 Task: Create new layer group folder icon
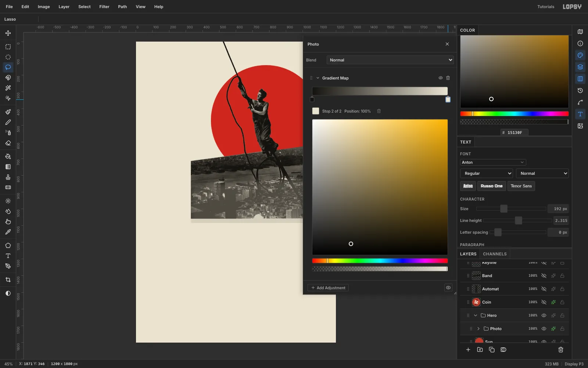480,350
